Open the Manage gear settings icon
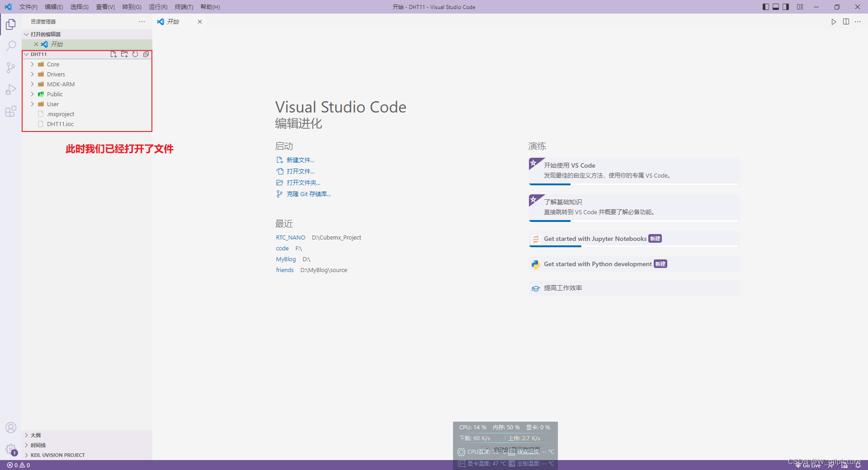The image size is (868, 470). tap(11, 449)
